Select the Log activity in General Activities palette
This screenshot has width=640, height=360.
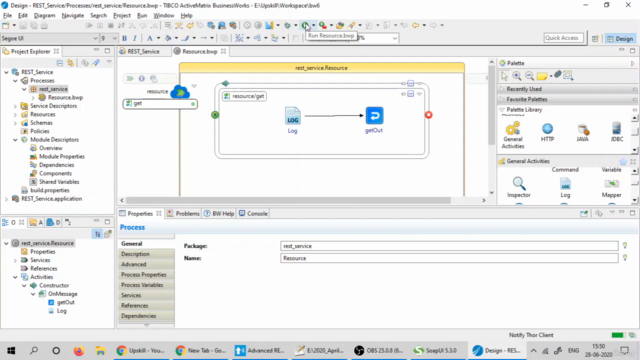coord(565,188)
